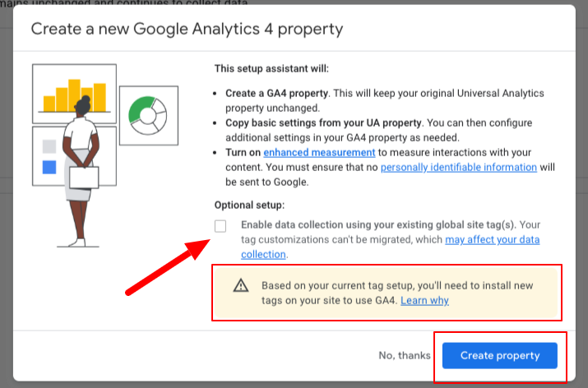Click the yellow bar chart illustration
This screenshot has height=388, width=588.
(x=74, y=94)
